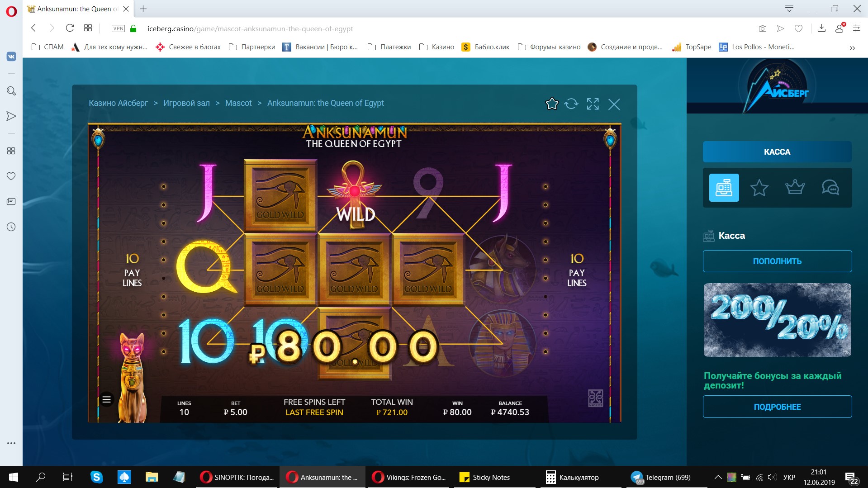Open the TopSape bookmark
Viewport: 868px width, 488px height.
coord(692,47)
